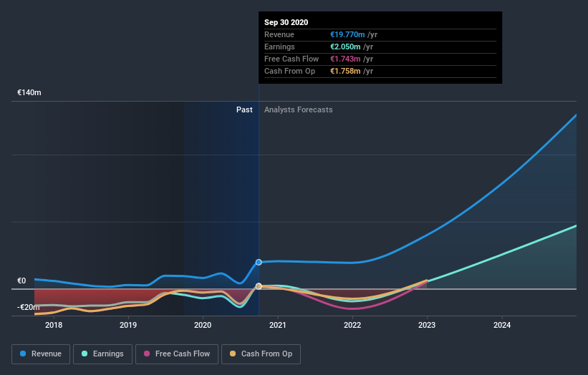Image resolution: width=588 pixels, height=375 pixels.
Task: Click the tooltip Free Cash Flow value €1.743m
Action: point(345,59)
